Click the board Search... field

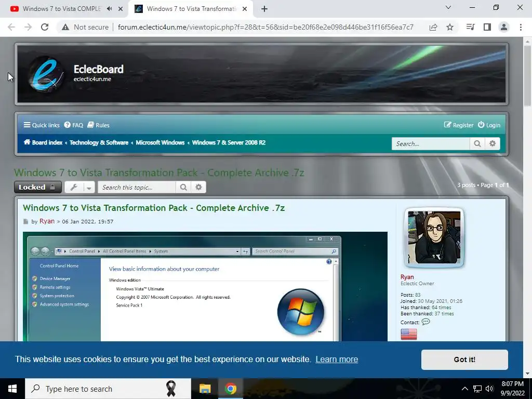[x=431, y=143]
